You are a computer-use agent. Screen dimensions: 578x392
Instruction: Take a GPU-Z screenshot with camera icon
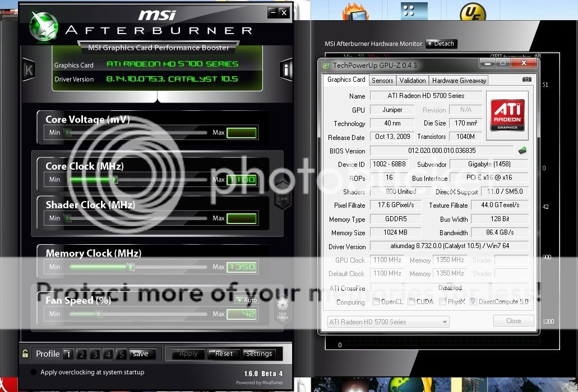[x=526, y=80]
